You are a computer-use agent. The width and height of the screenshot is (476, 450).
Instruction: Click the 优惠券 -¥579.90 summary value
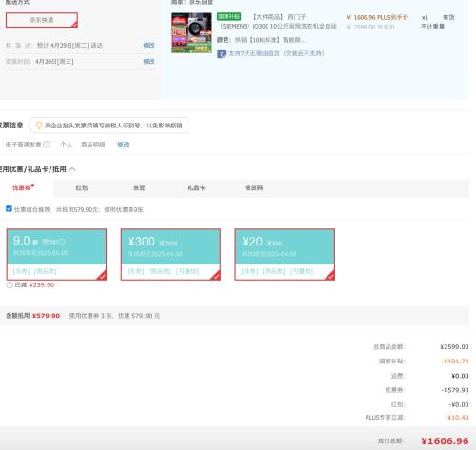point(455,390)
